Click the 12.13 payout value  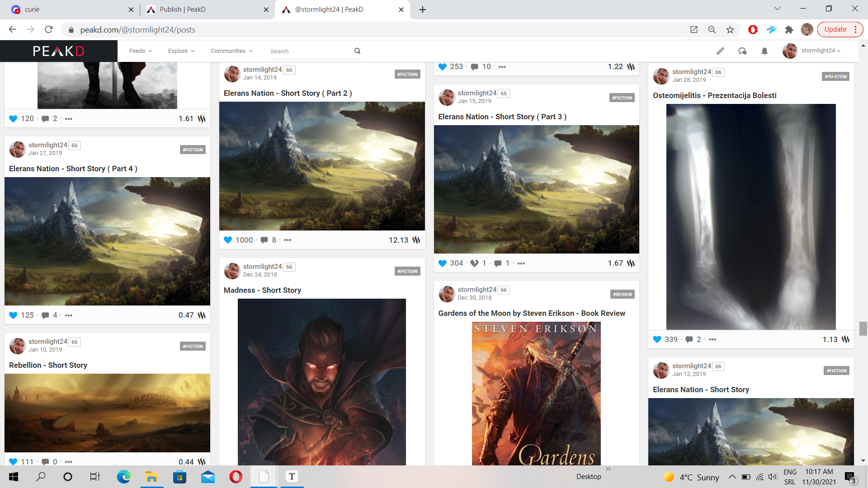pyautogui.click(x=398, y=240)
